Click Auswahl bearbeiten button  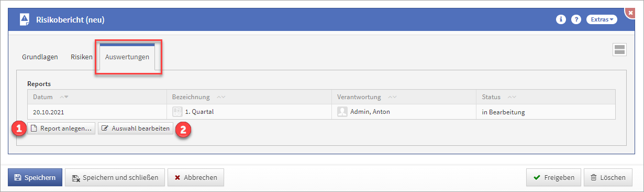click(136, 129)
